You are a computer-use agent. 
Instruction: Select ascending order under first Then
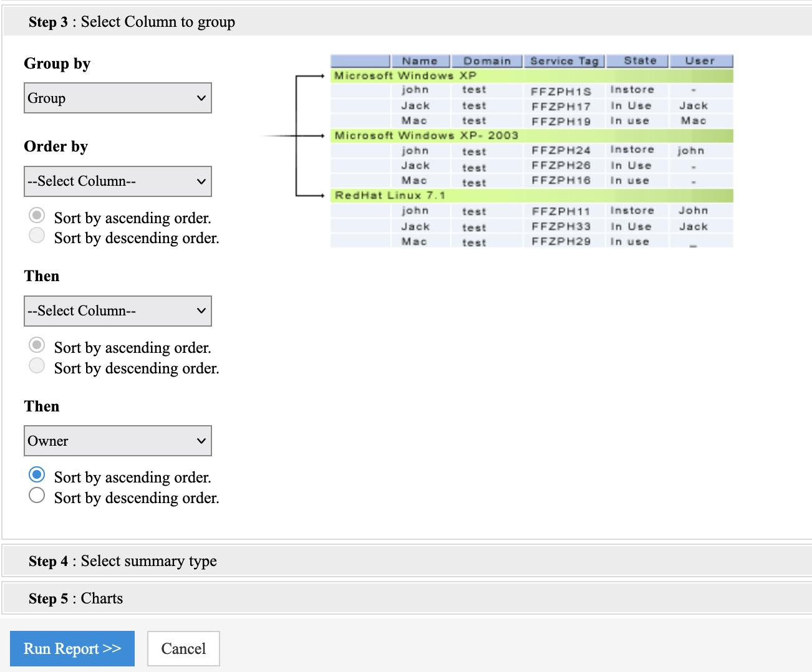[x=37, y=345]
